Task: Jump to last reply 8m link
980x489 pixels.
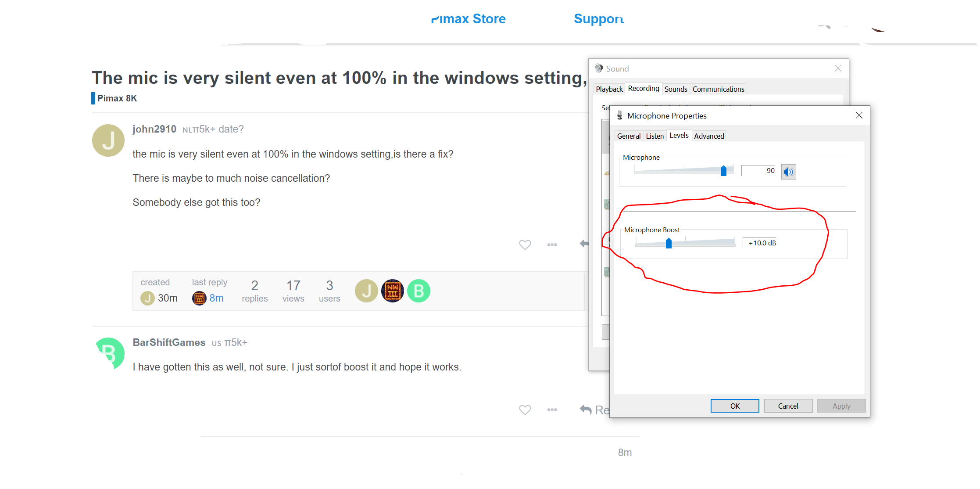Action: coord(216,298)
